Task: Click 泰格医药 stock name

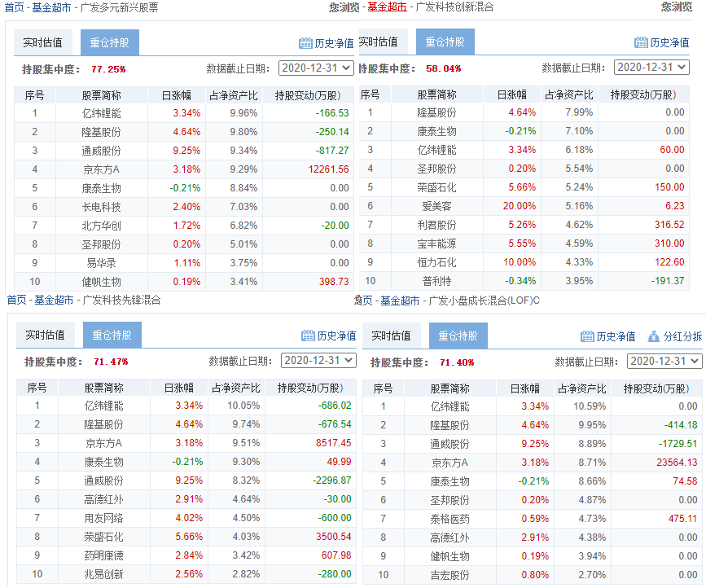Action: pyautogui.click(x=449, y=519)
